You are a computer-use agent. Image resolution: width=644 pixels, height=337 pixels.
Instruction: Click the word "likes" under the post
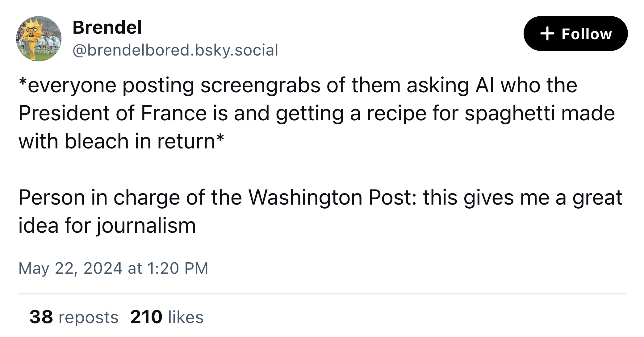tap(186, 317)
